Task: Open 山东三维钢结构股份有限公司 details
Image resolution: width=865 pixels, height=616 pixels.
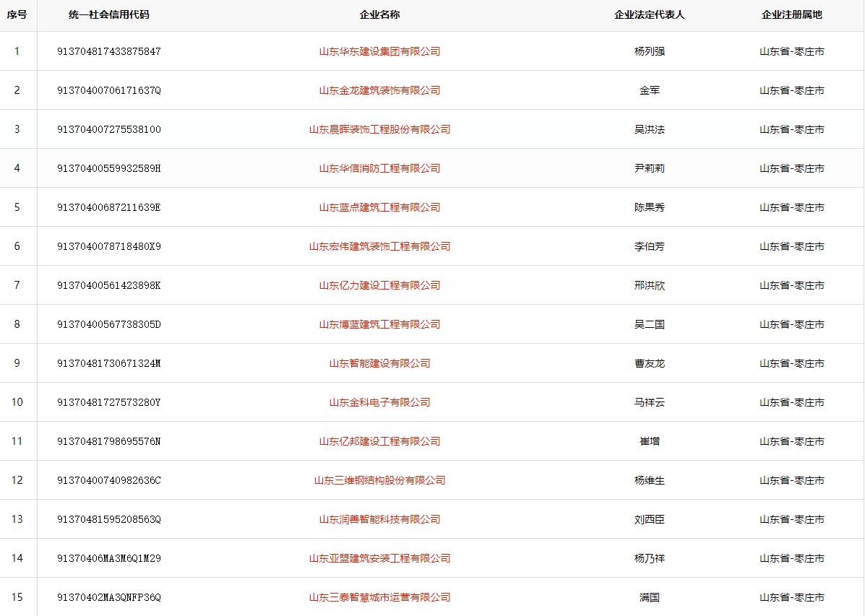Action: (x=379, y=480)
